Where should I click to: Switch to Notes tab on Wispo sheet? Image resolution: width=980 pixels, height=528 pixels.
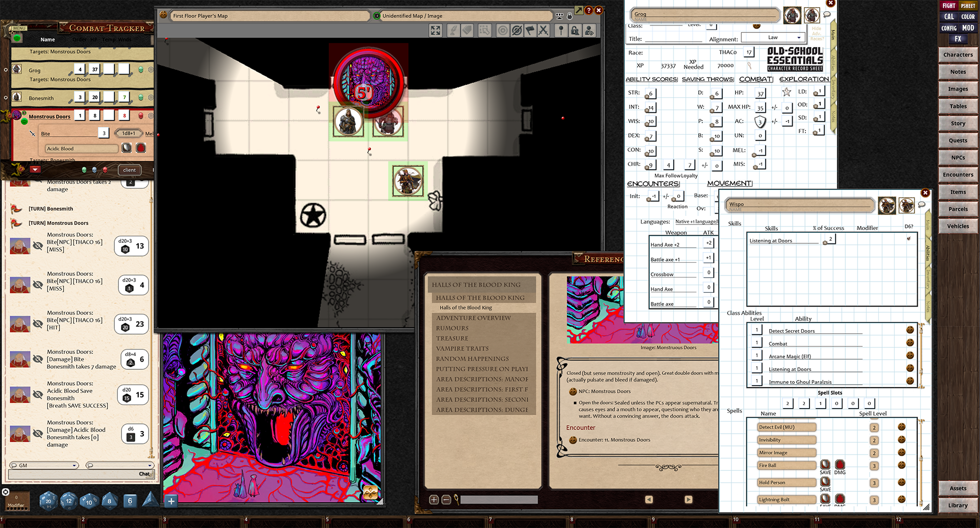point(928,307)
